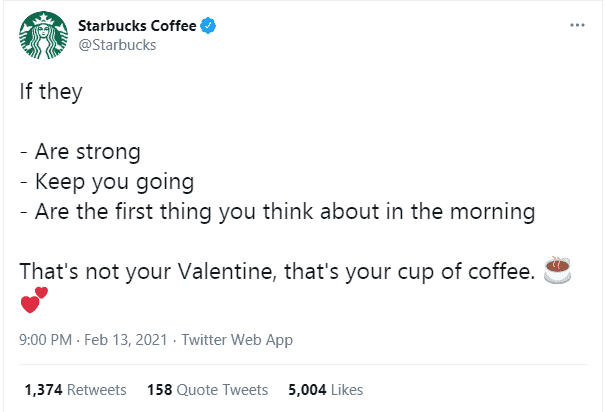Click the blue verified badge
605x412 pixels.
tap(205, 25)
